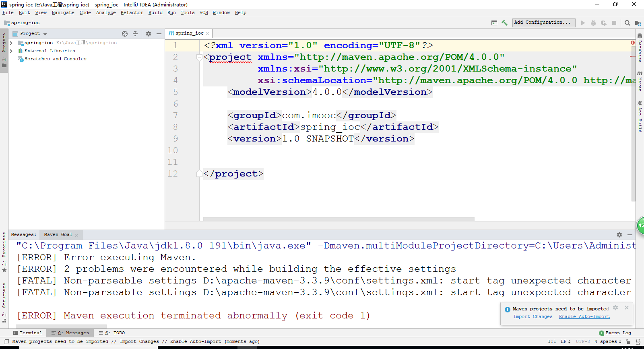Click the Project tool window sidebar button
Viewport: 644px width, 349px height.
[4, 50]
